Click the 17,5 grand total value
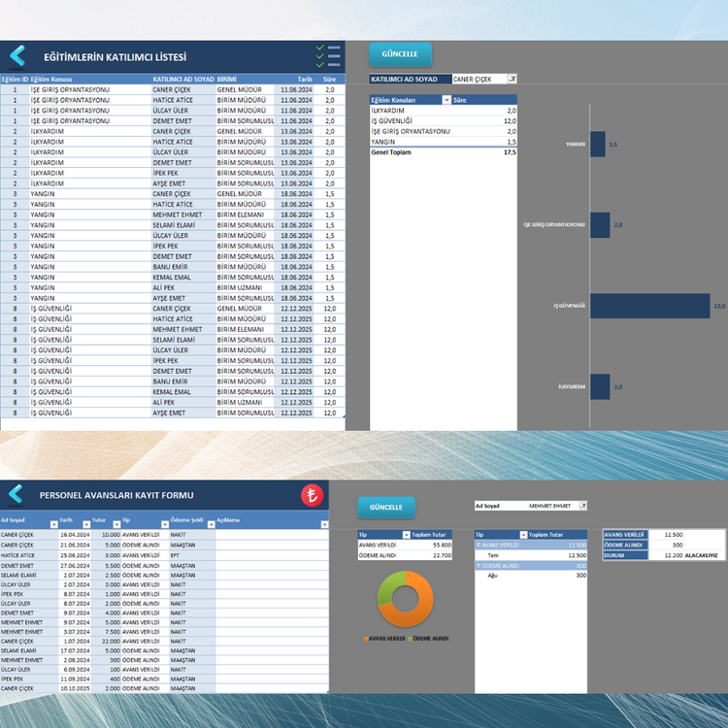728x728 pixels. pyautogui.click(x=510, y=152)
